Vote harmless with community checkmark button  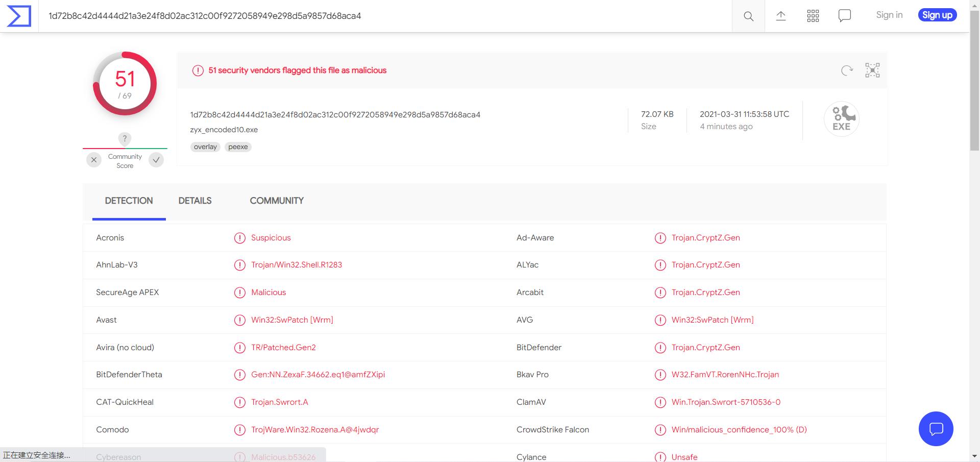tap(156, 160)
